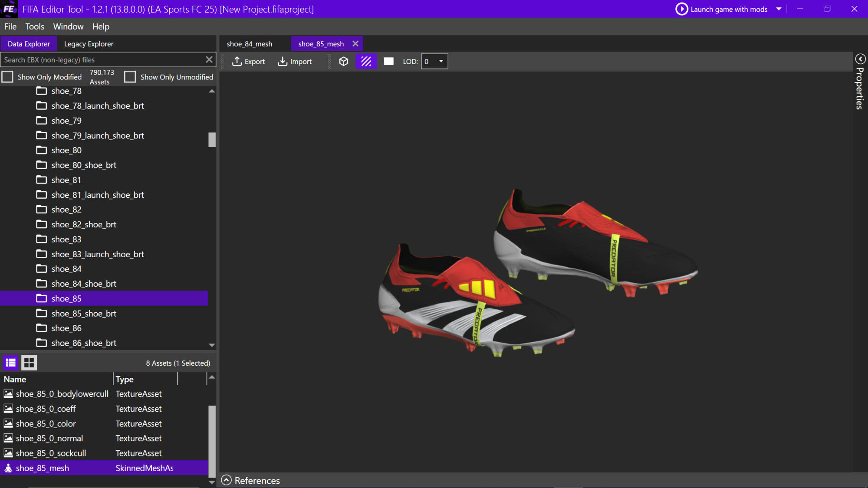Click shoe_85_0_bodylowercull texture icon
868x488 pixels.
[8, 393]
